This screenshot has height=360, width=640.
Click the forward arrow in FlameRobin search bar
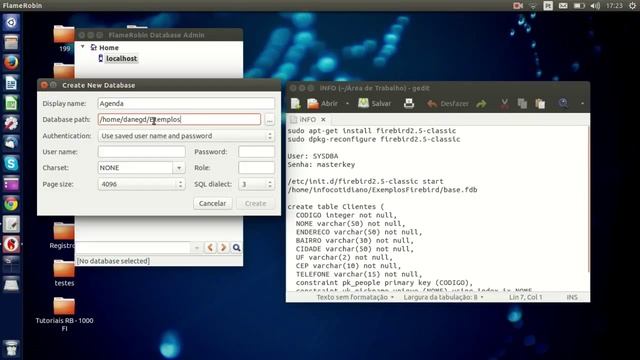coord(223,247)
